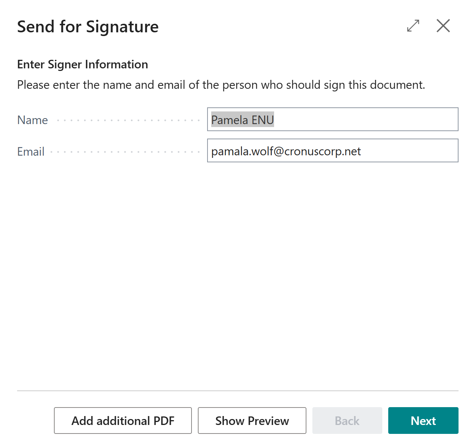
Task: Click the blank dialog area below Email
Action: pyautogui.click(x=238, y=275)
